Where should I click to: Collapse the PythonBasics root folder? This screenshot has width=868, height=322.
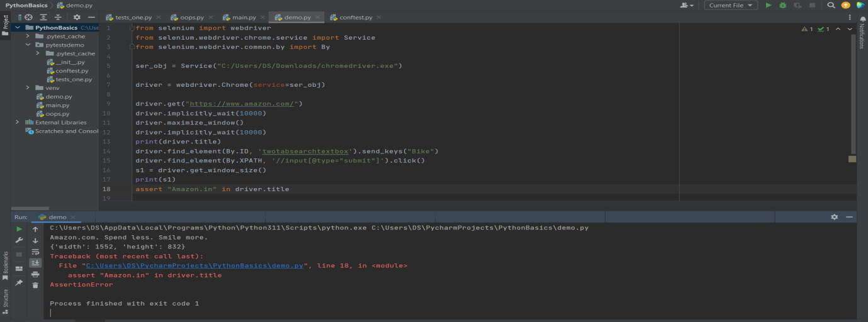pyautogui.click(x=17, y=28)
